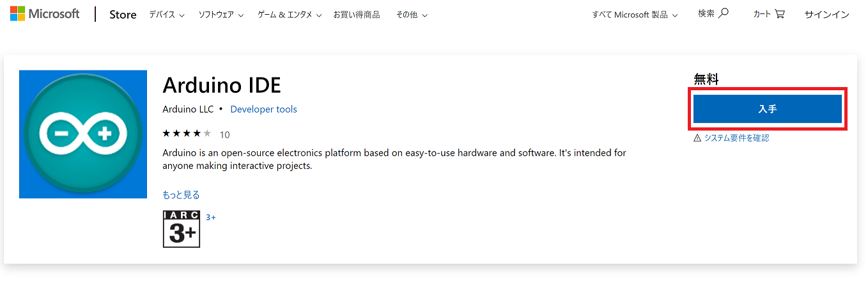868x281 pixels.
Task: Click the Microsoft logo
Action: point(44,14)
